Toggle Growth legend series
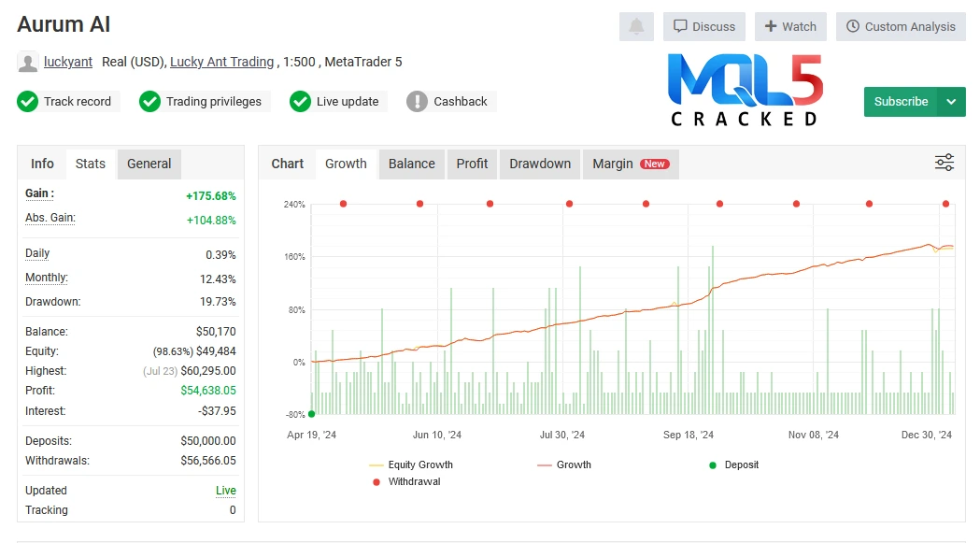The image size is (980, 543). coord(564,464)
